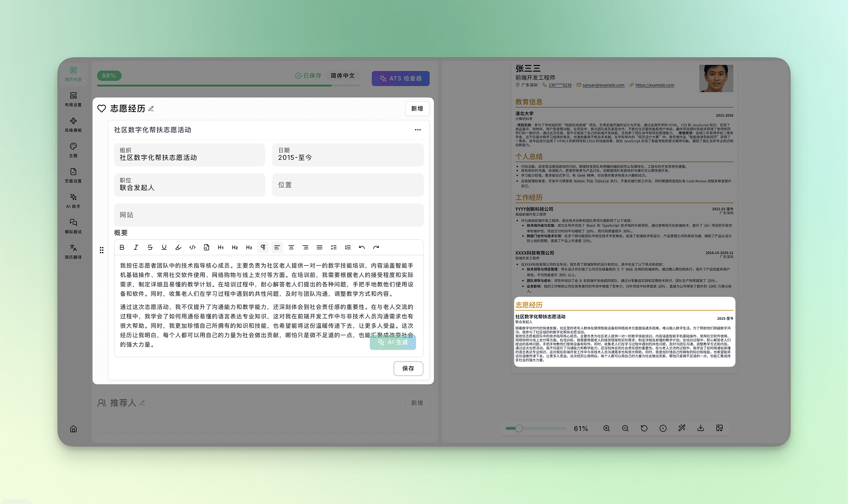Open the AI 助手 sidebar item
The image size is (848, 504).
click(73, 200)
